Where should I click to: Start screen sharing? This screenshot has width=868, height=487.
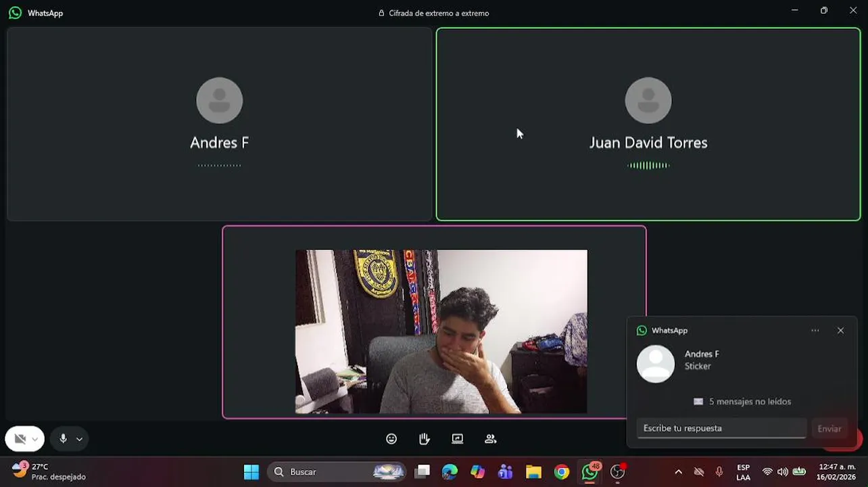pos(458,439)
